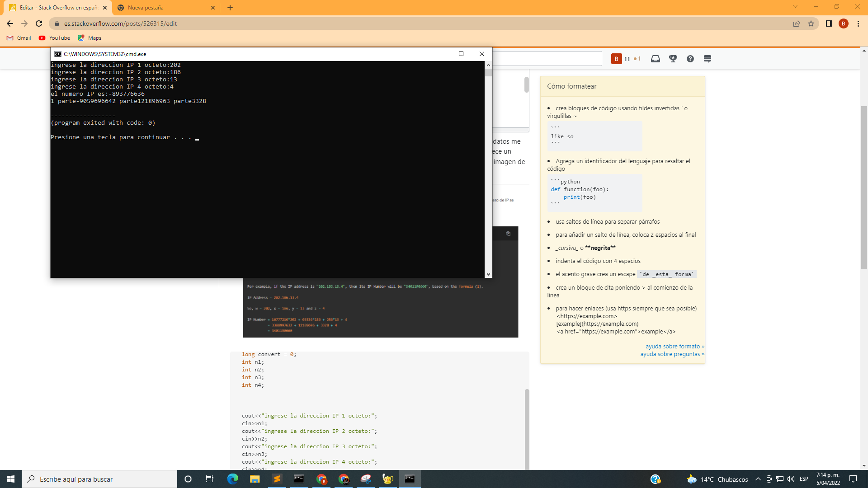The width and height of the screenshot is (868, 488).
Task: Open YouTube in bookmarks bar
Action: tap(54, 38)
